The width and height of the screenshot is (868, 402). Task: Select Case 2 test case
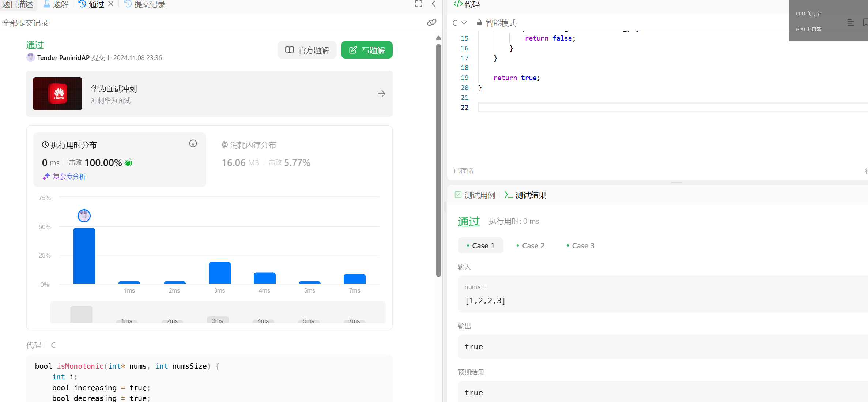click(530, 246)
